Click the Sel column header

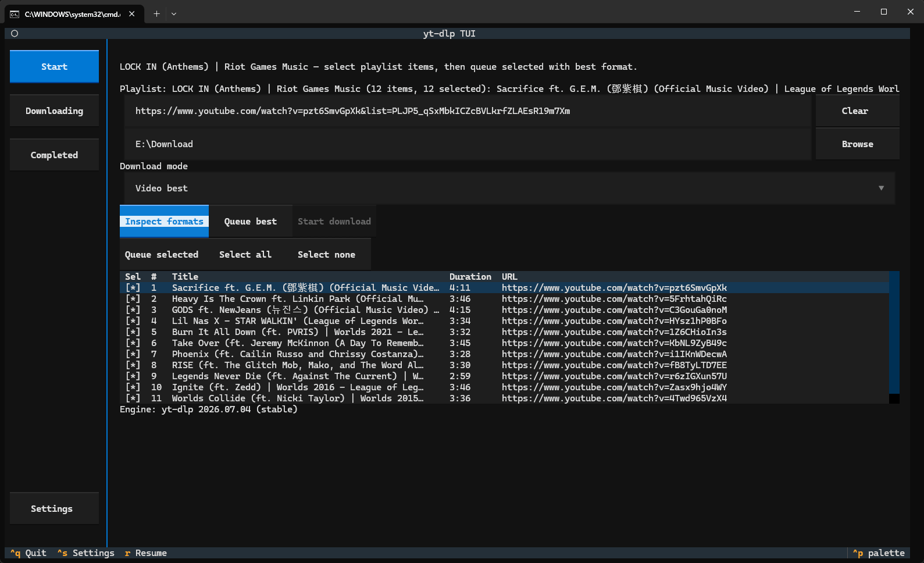click(133, 277)
